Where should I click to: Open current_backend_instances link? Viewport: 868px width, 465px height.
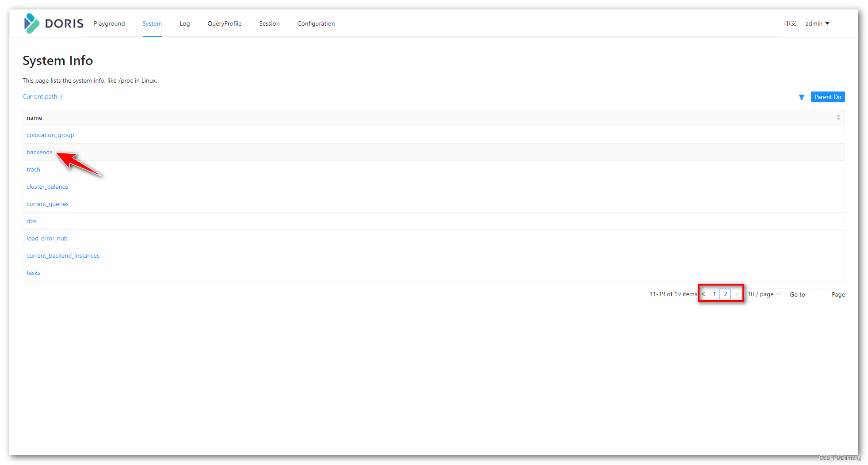click(x=63, y=256)
